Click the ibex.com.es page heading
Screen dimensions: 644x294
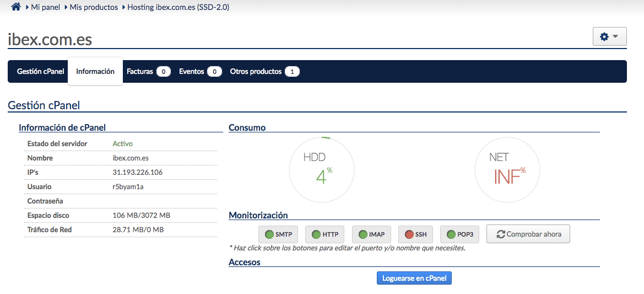click(x=50, y=40)
